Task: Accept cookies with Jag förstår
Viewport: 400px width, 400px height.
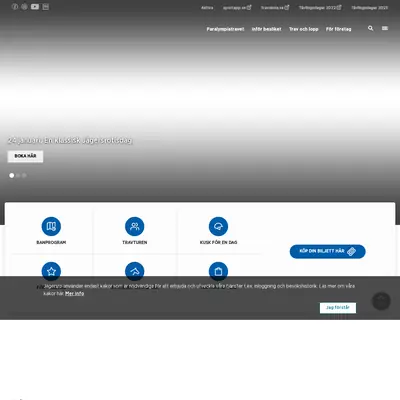Action: click(338, 308)
